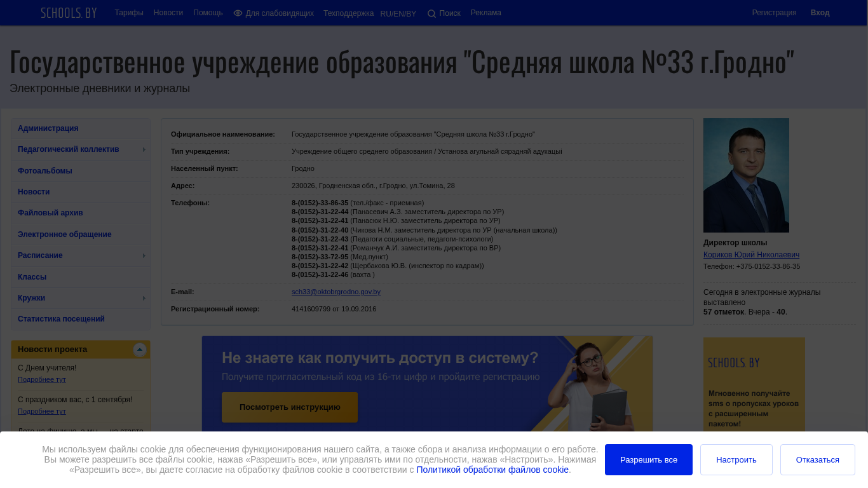
Task: Decline cookies with Отказаться
Action: pyautogui.click(x=818, y=459)
